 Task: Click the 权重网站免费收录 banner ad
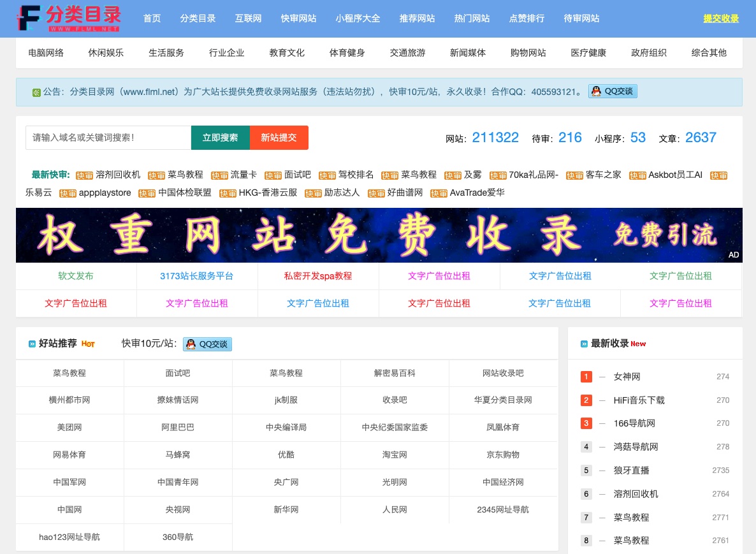click(379, 235)
